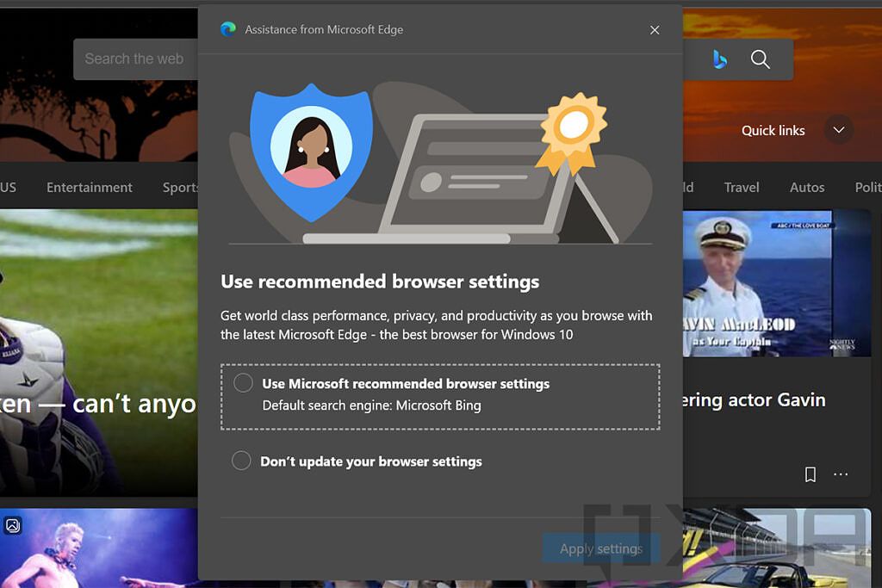Open the Entertainment news tab

(89, 187)
